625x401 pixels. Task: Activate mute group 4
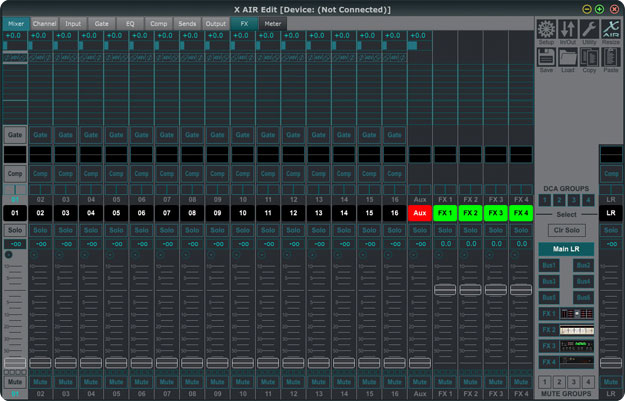click(588, 382)
